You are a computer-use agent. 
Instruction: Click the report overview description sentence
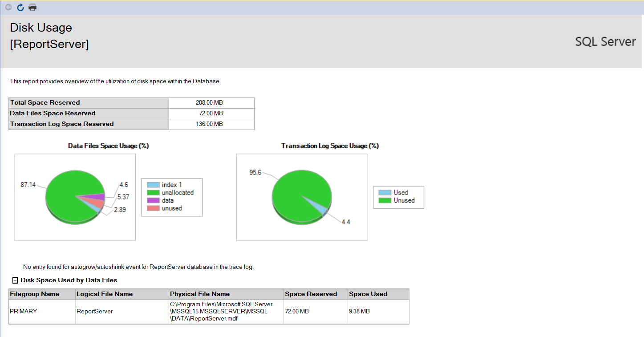pyautogui.click(x=115, y=81)
